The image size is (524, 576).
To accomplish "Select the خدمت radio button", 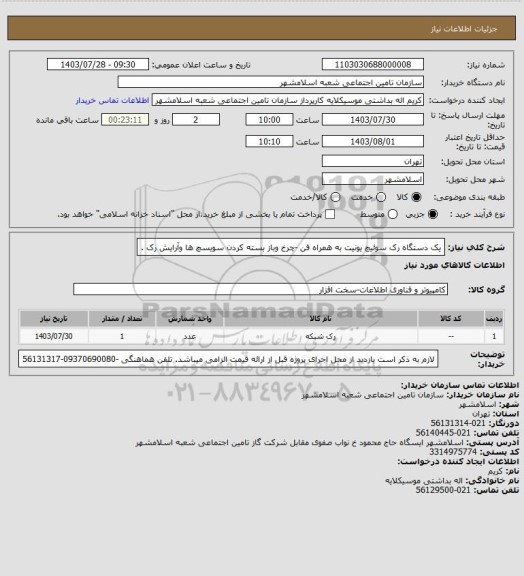I will click(x=381, y=197).
